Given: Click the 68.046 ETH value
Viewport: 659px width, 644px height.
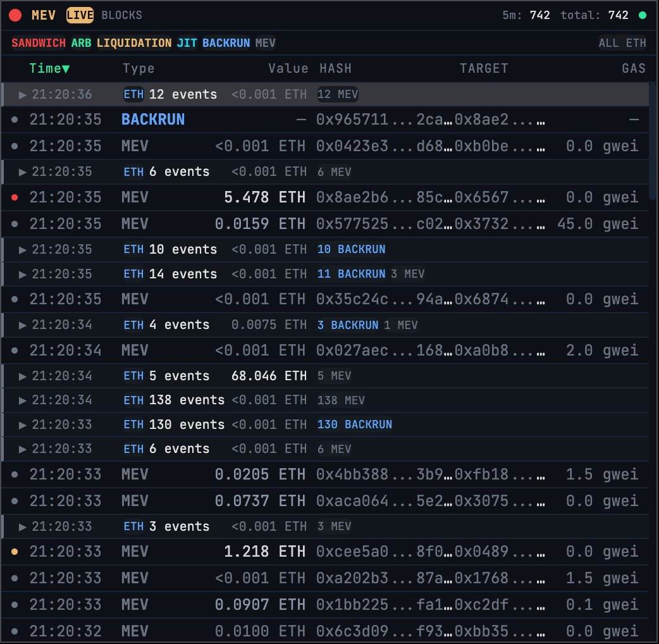Looking at the screenshot, I should [269, 376].
